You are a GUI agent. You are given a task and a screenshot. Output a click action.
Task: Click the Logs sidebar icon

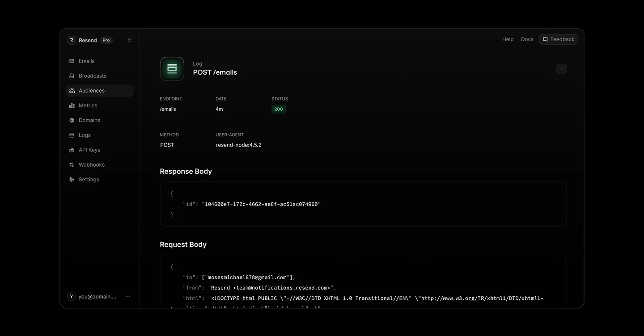[72, 135]
